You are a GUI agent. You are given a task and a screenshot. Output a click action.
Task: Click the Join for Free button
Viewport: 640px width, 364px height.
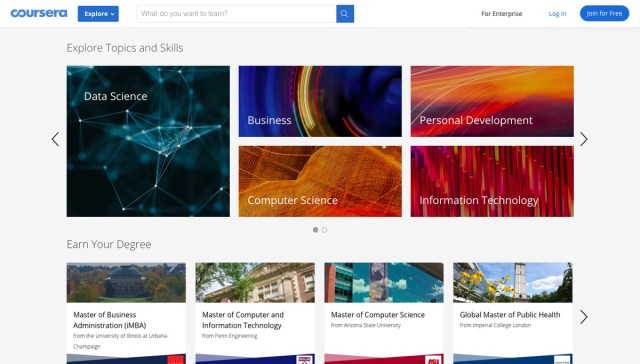[x=604, y=13]
